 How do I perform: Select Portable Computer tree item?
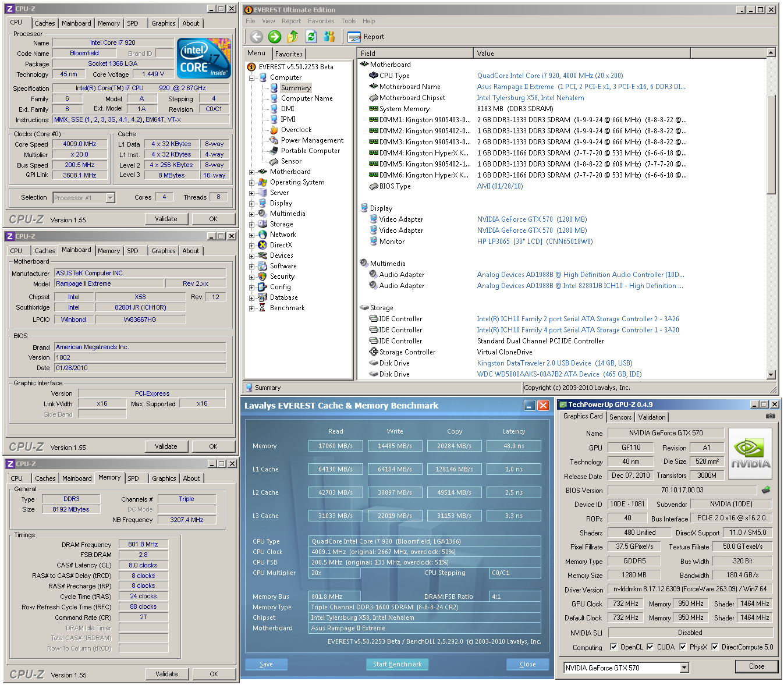310,151
